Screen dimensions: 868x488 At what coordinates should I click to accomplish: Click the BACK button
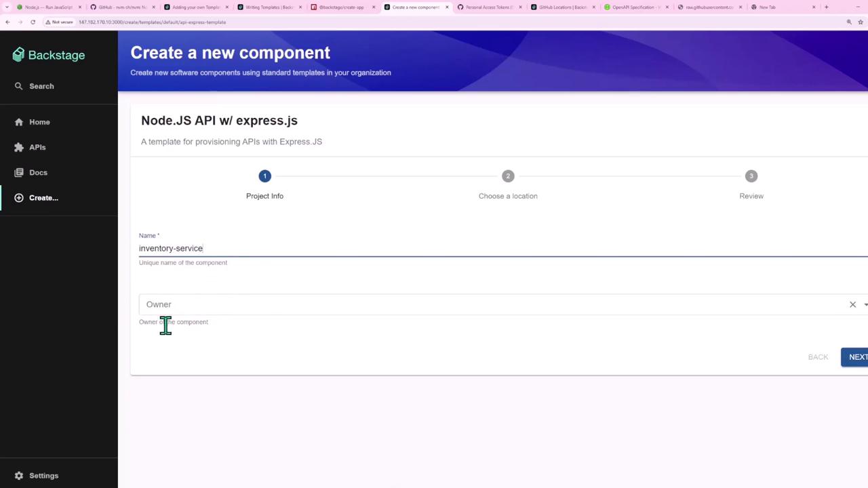(x=818, y=357)
